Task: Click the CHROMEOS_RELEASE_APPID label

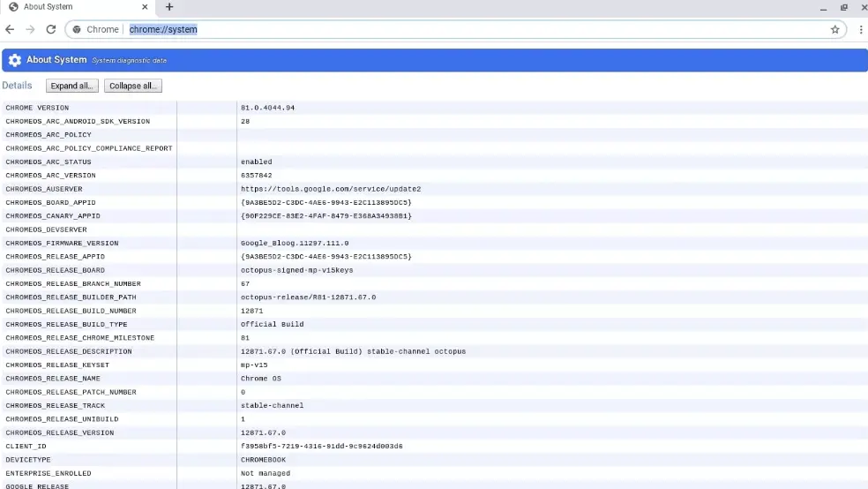Action: pos(55,257)
